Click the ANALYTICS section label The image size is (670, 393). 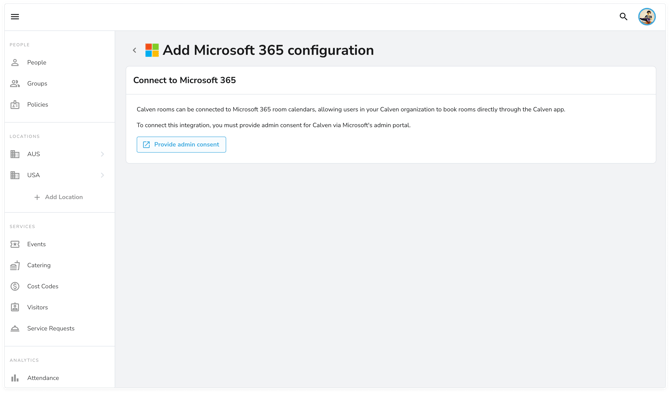[24, 361]
